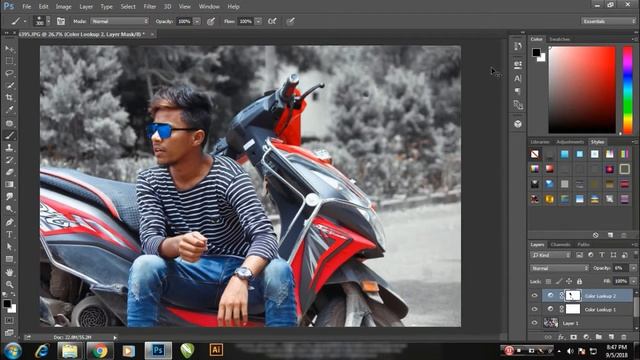Open Chrome from the taskbar
The width and height of the screenshot is (640, 360).
(99, 350)
